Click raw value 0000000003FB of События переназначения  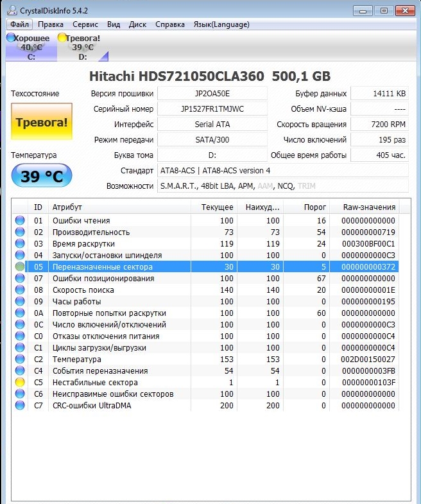pyautogui.click(x=368, y=371)
